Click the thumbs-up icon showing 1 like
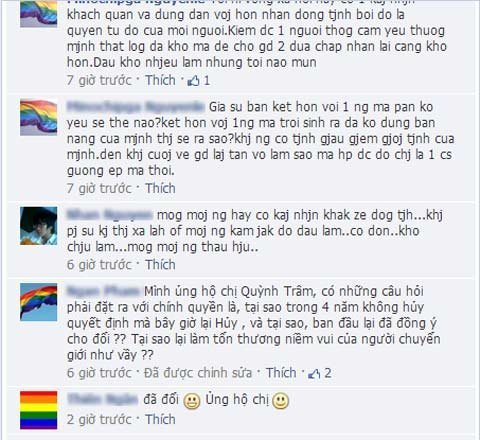480x440 pixels. (193, 81)
